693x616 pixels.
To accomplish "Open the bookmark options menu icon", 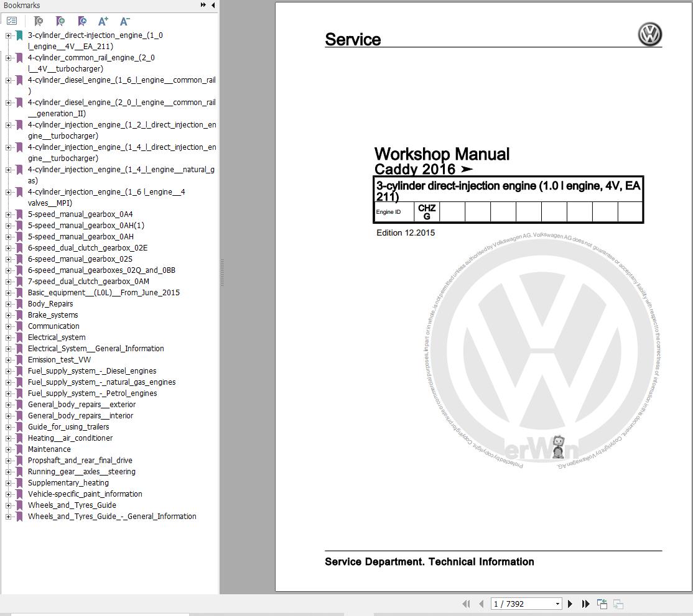I will pos(12,21).
